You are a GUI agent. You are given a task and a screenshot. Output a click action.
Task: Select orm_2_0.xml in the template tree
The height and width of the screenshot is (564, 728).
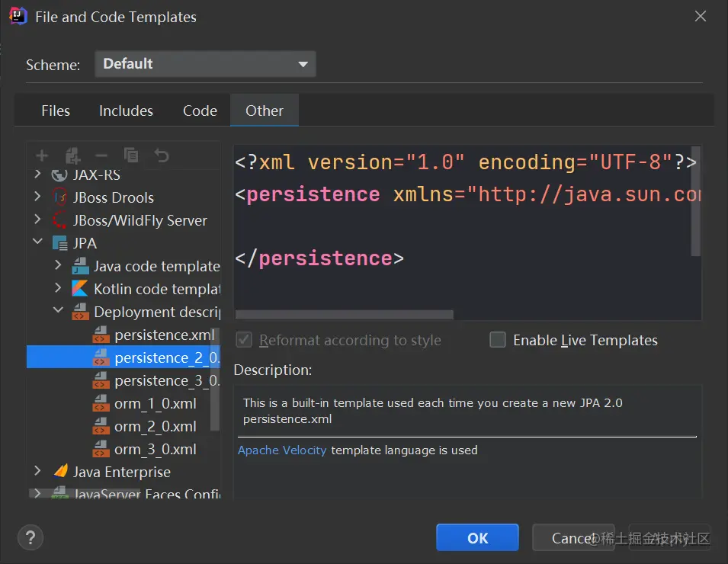point(155,426)
